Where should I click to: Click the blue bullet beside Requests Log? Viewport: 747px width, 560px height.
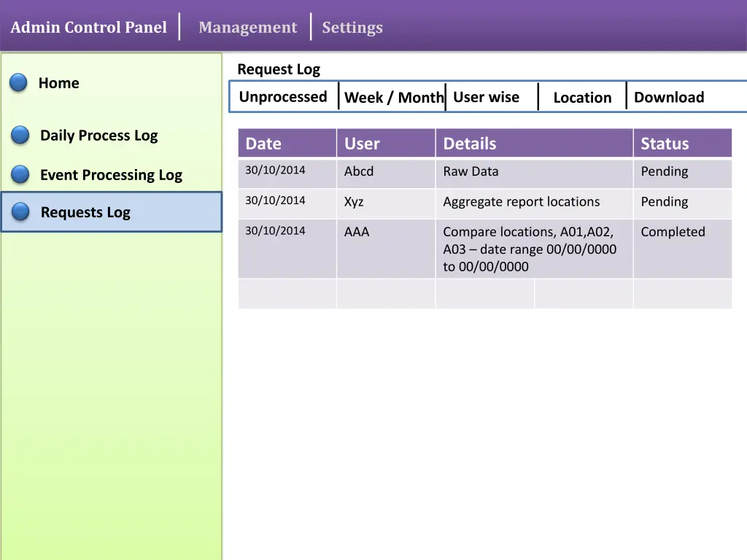pyautogui.click(x=20, y=212)
